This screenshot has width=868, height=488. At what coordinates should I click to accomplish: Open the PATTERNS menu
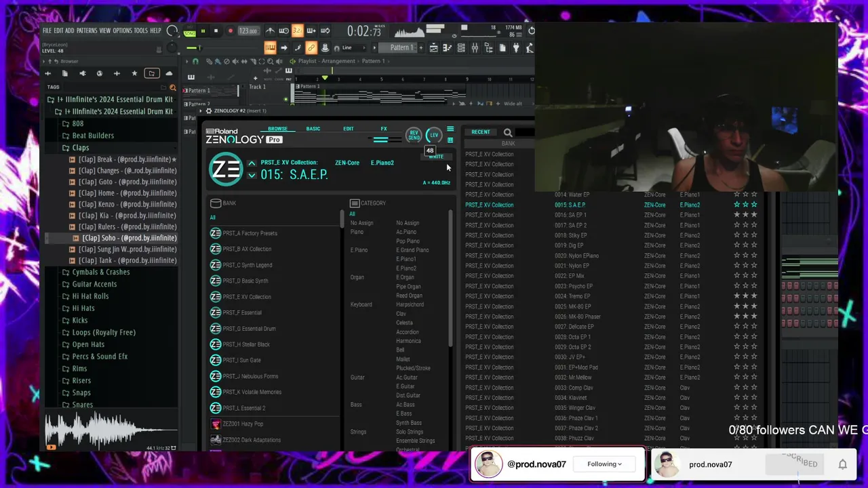(x=87, y=30)
